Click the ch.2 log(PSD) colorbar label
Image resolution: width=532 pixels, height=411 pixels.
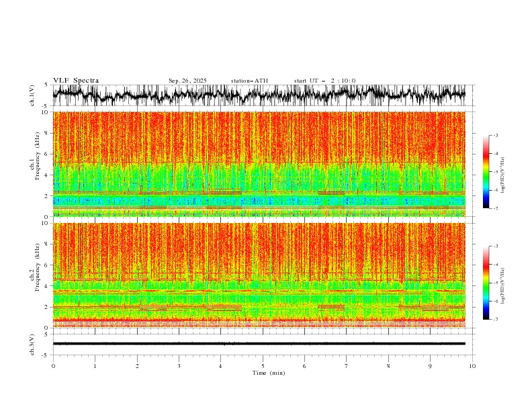[503, 285]
